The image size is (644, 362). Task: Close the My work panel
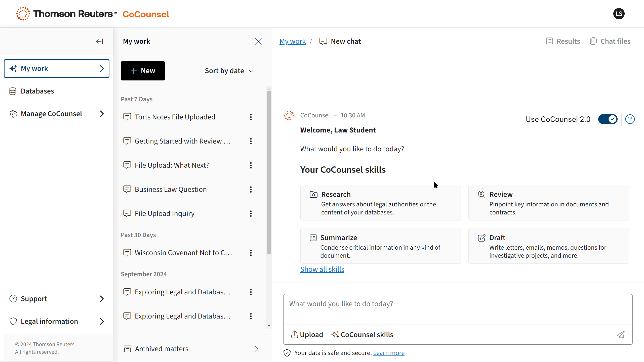(258, 41)
